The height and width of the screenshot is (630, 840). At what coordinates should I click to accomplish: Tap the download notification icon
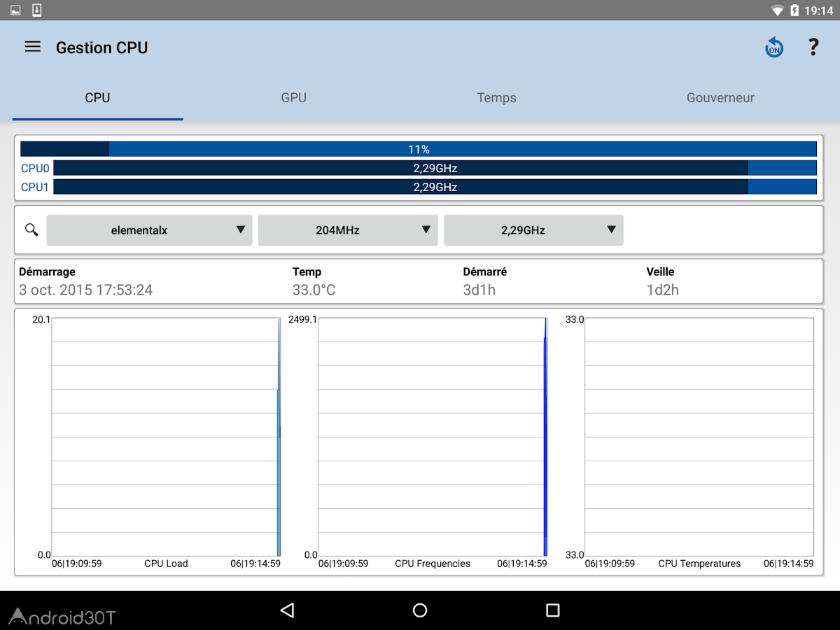(x=37, y=10)
